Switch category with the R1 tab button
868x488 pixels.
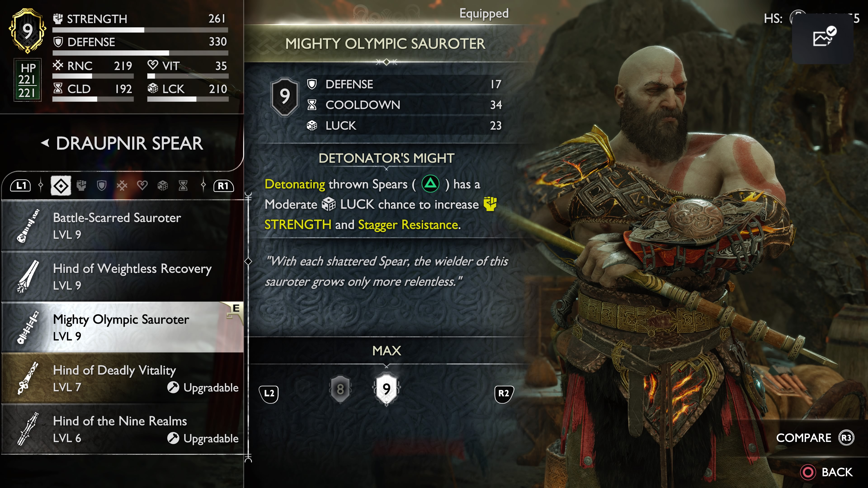(223, 185)
